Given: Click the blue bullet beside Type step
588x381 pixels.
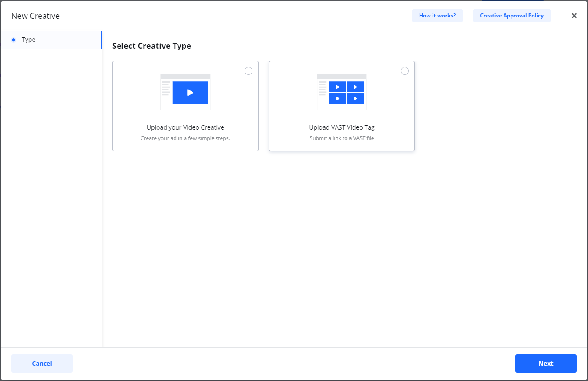Looking at the screenshot, I should [13, 40].
